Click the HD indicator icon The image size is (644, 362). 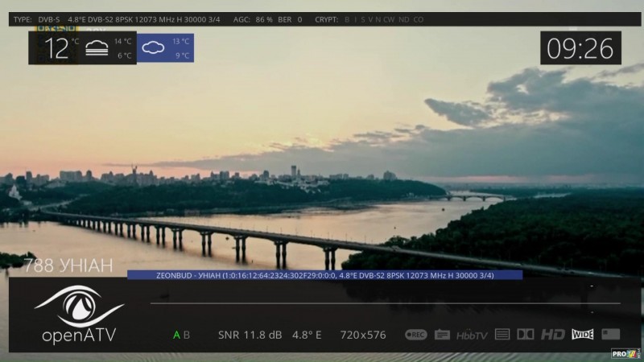[x=553, y=335]
